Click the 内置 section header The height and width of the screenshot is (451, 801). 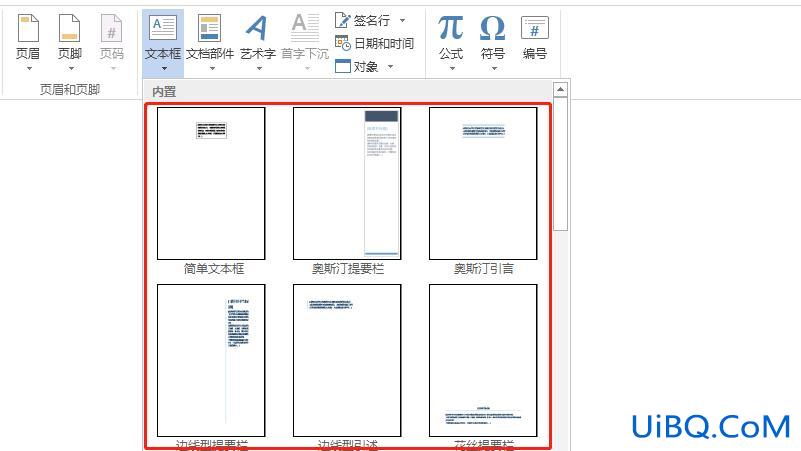click(x=164, y=92)
